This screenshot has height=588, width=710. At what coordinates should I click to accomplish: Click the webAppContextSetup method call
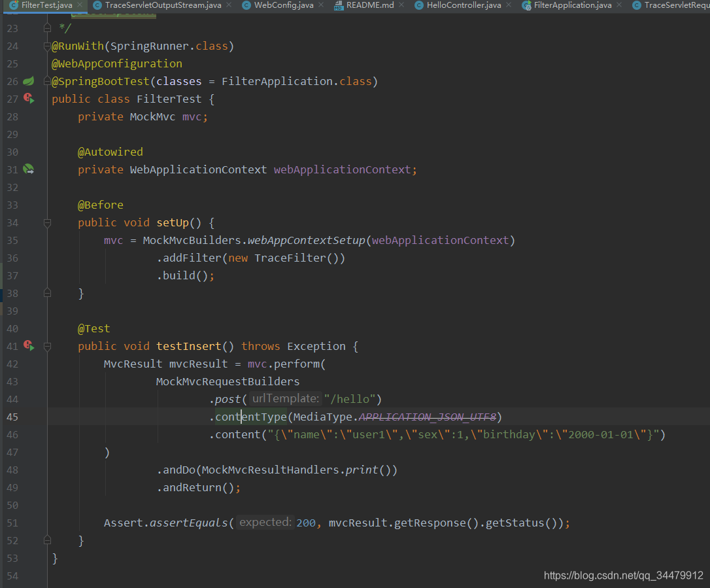pos(306,241)
